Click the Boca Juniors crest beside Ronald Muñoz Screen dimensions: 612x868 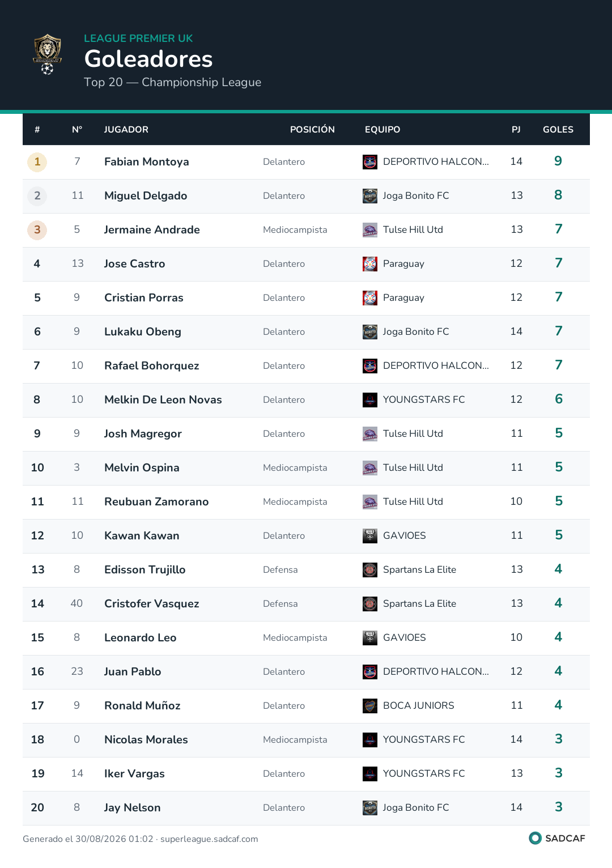tap(370, 706)
